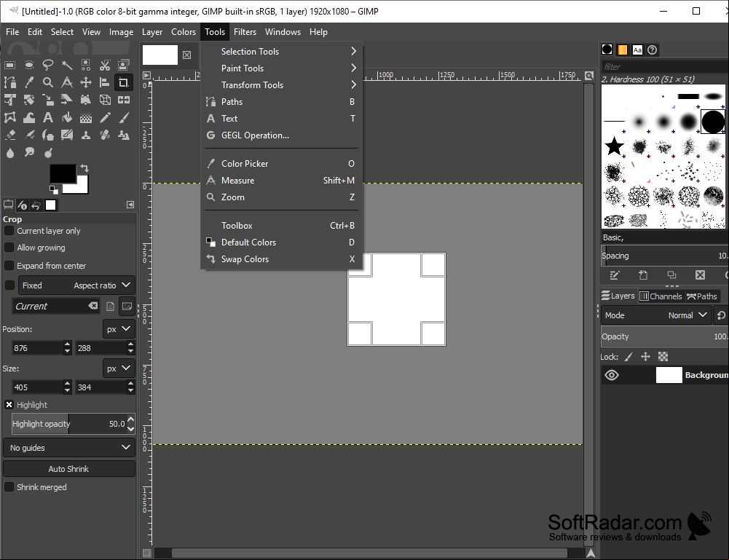Choose the 3D Transform cube tool
Screen dimensions: 729x560
105,100
